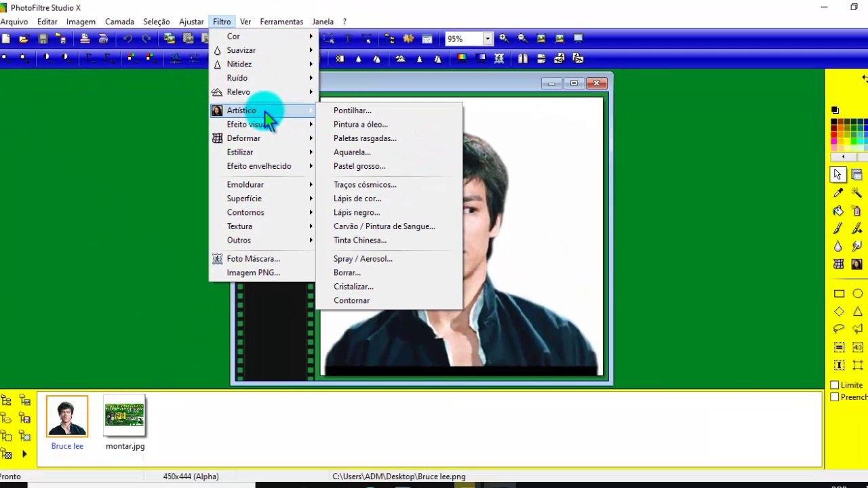Screen dimensions: 868x488
Task: Select Lápis de cor filter
Action: [x=389, y=199]
